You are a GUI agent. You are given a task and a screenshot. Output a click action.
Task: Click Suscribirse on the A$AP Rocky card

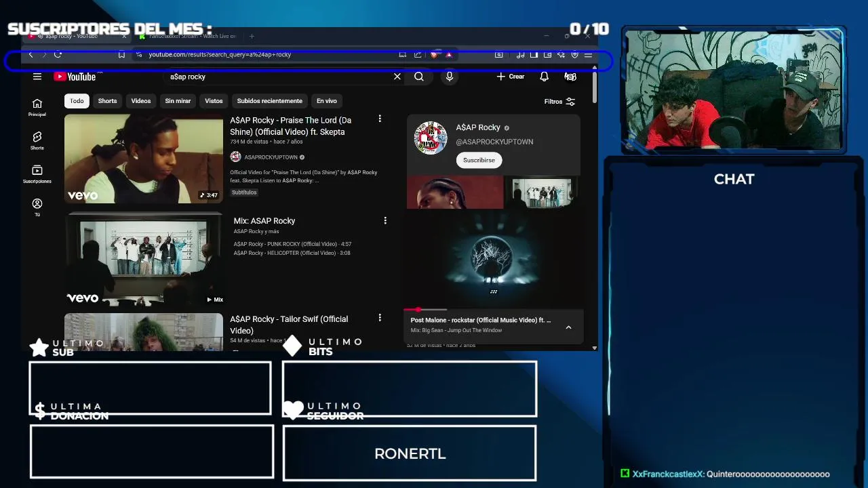(x=479, y=160)
